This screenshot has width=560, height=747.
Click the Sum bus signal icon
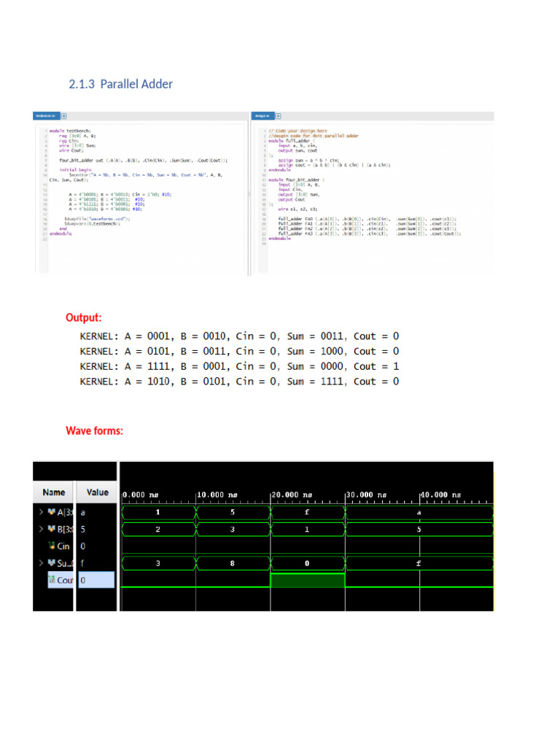[52, 563]
